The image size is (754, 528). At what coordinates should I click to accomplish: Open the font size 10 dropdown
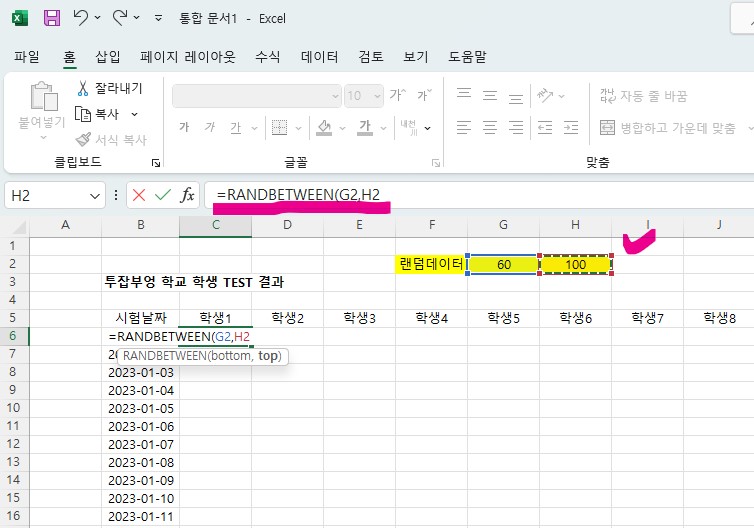click(377, 96)
